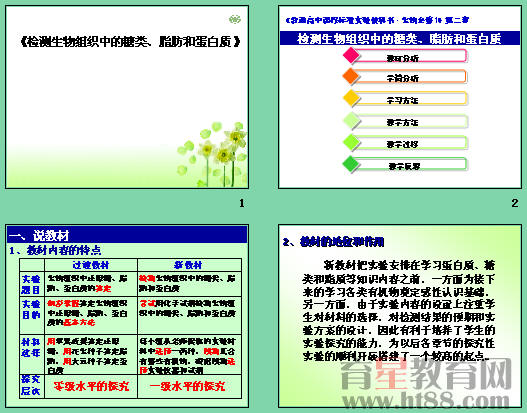
Task: Click the 新教材 实验题目 cell
Action: point(189,284)
